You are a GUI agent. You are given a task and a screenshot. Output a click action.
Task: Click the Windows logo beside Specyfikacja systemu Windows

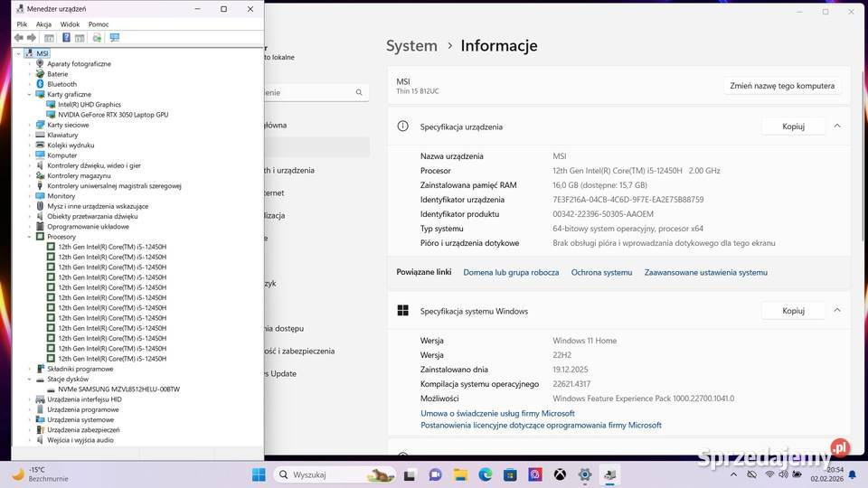point(403,310)
